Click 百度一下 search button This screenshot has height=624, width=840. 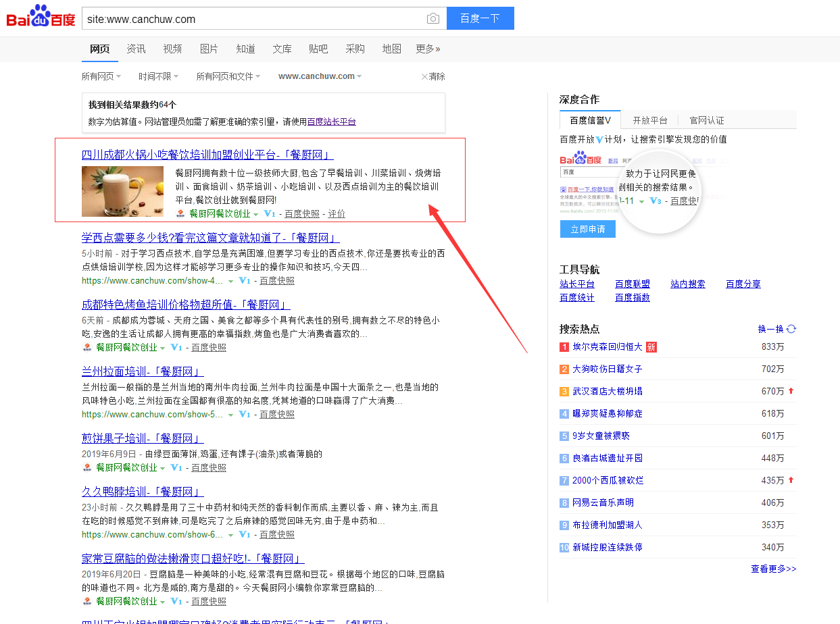point(480,18)
